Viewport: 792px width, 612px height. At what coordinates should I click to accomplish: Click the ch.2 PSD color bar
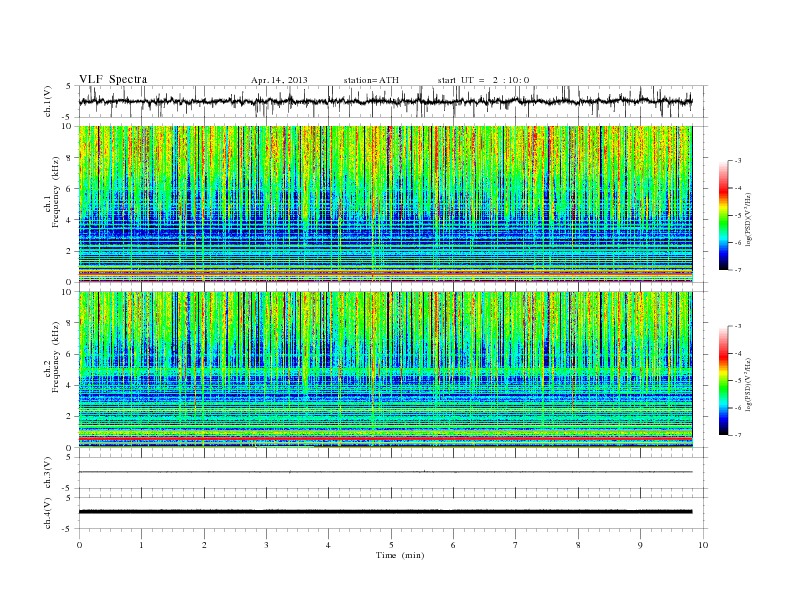724,381
